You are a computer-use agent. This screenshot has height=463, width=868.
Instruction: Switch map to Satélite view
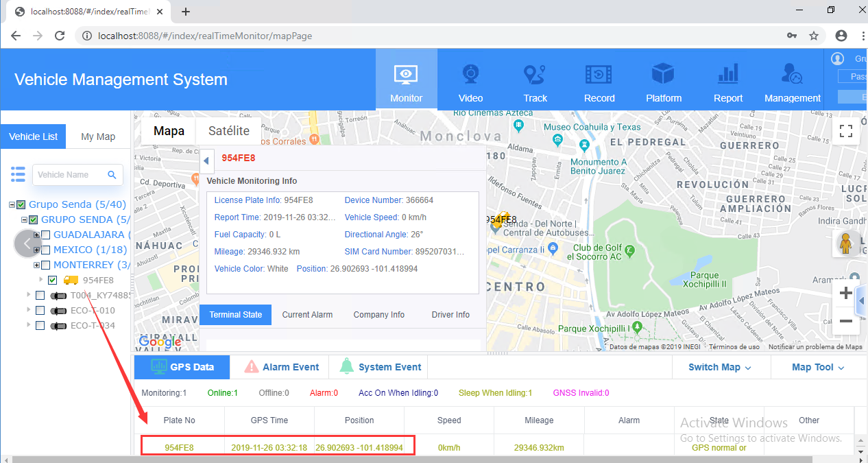(228, 130)
